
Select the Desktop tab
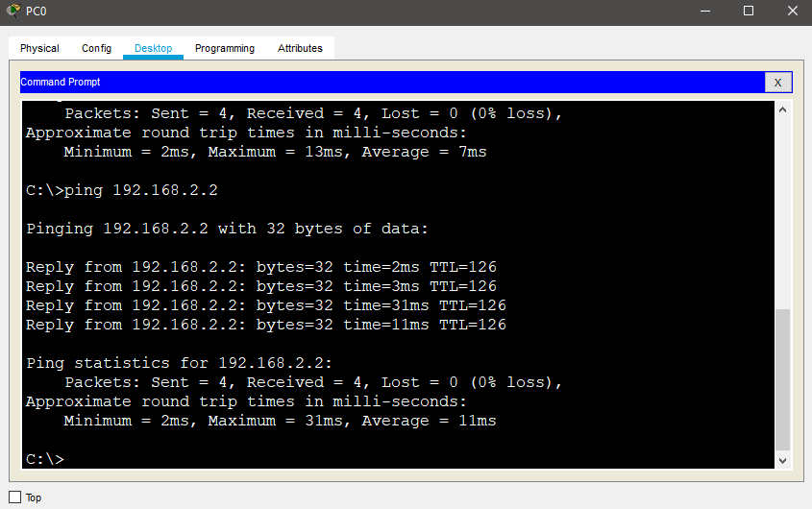click(x=154, y=48)
